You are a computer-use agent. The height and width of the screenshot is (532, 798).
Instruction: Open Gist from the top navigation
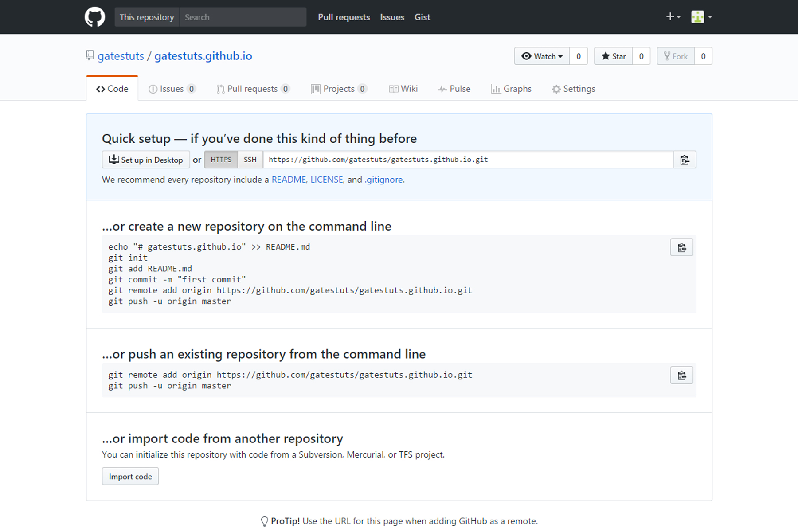click(422, 17)
